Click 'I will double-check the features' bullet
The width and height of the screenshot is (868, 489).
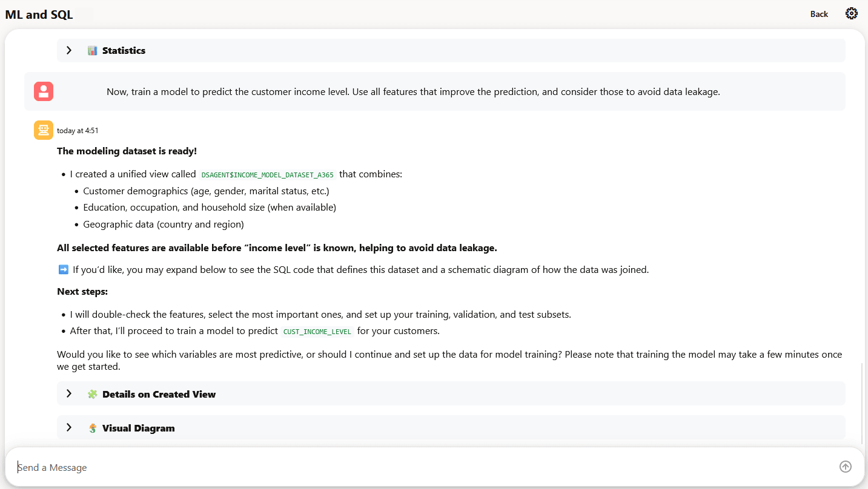click(x=320, y=315)
